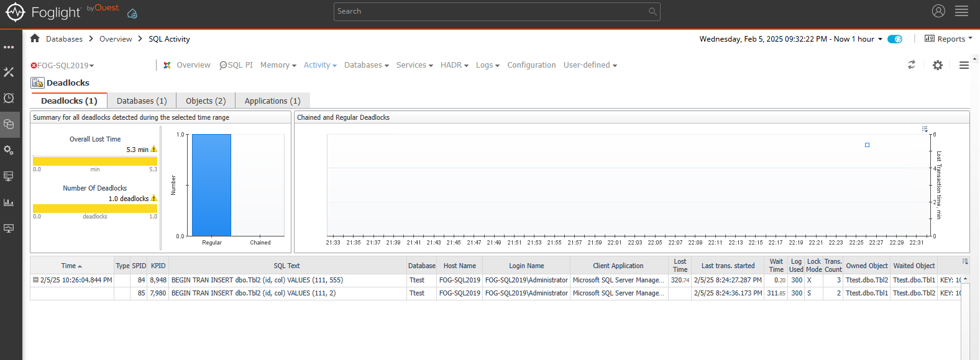Toggle the time range live switch
This screenshot has width=980, height=360.
(895, 39)
